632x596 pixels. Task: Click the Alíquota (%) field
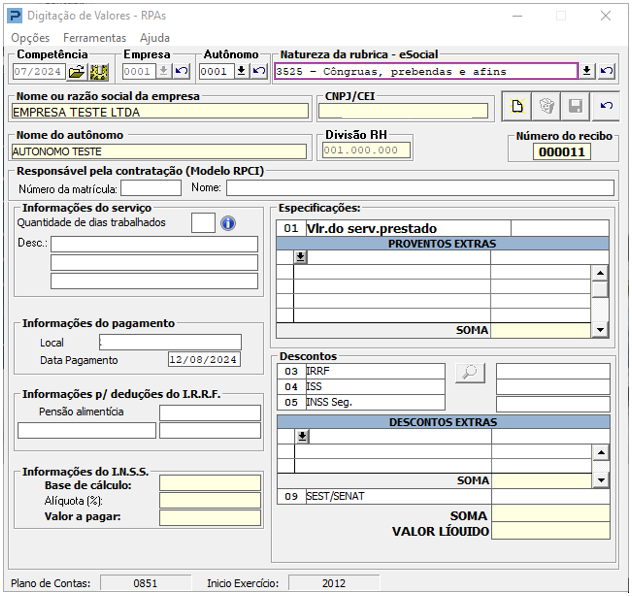click(x=210, y=500)
